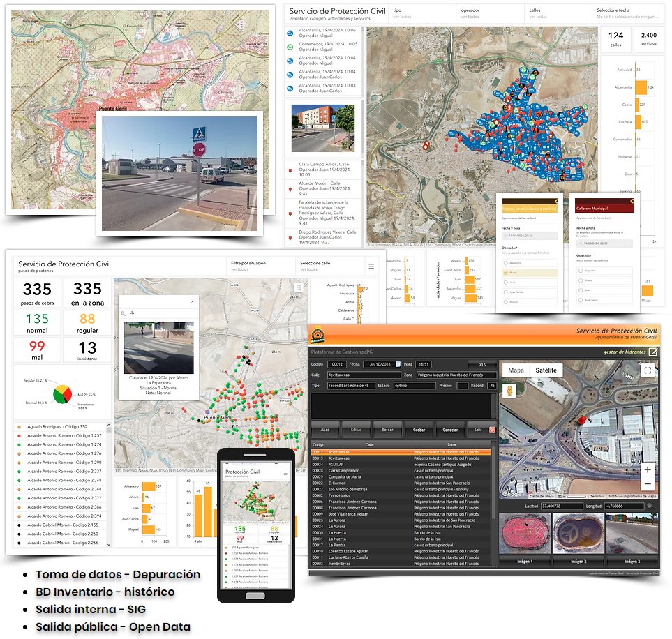Click the red hydrant marker pin on the satellite map
The width and height of the screenshot is (672, 639).
tap(581, 420)
